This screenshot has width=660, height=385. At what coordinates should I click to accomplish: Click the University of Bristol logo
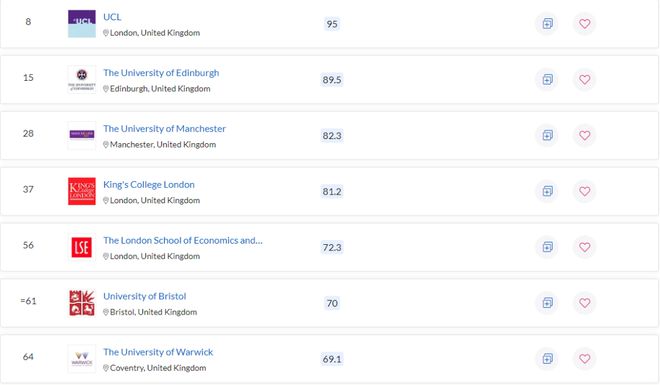82,303
